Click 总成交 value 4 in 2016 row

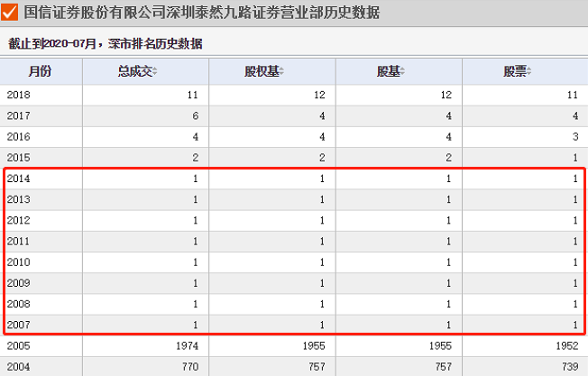(x=196, y=137)
